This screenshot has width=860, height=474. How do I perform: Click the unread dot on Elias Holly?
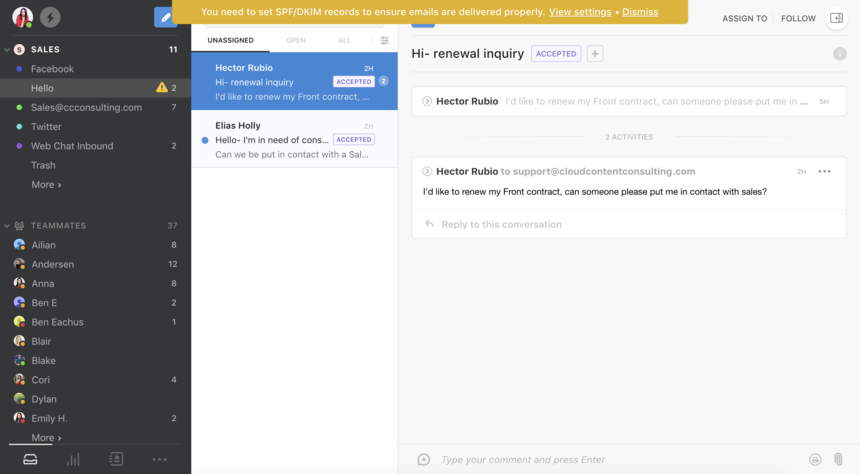(205, 140)
